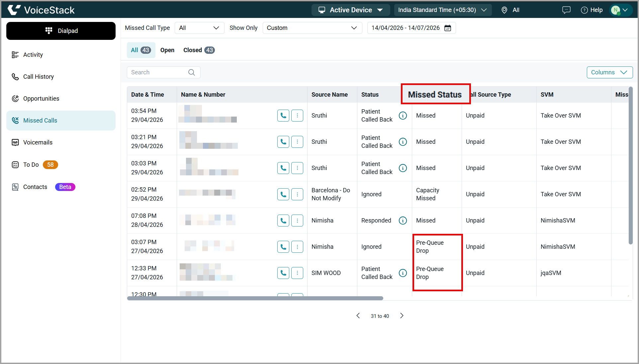Expand the Active Device dropdown
This screenshot has height=364, width=639.
pos(350,10)
